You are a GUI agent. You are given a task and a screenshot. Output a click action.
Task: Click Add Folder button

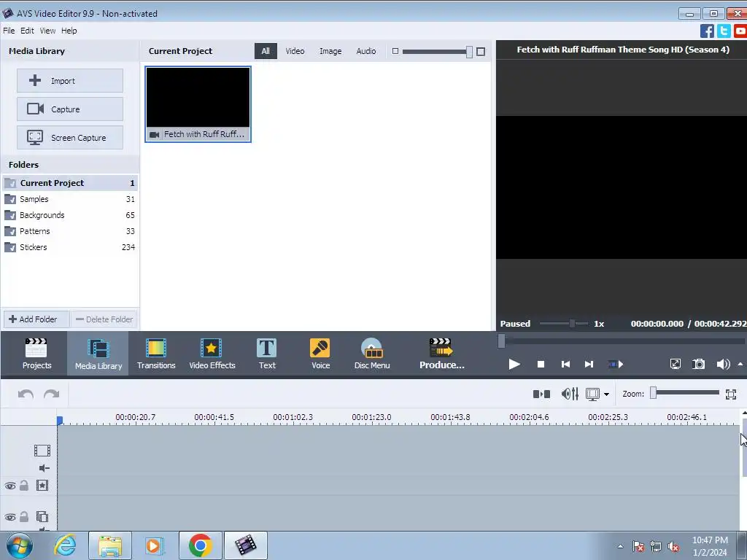(x=36, y=319)
